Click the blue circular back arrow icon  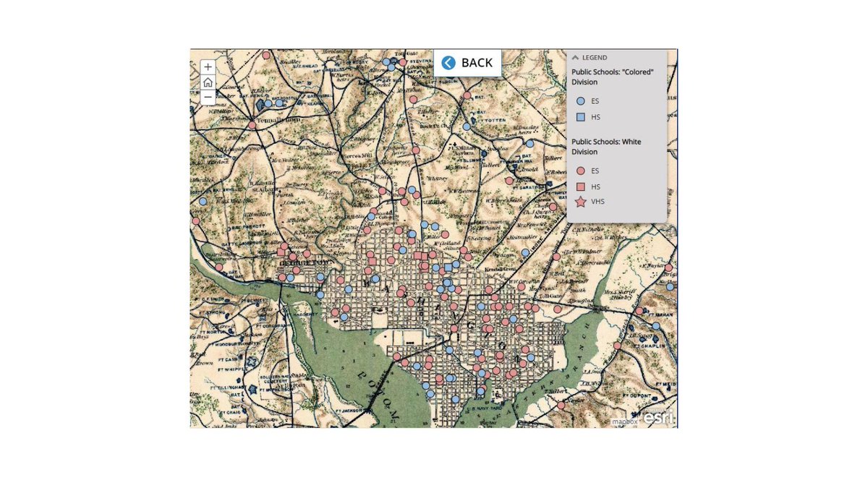tap(448, 63)
